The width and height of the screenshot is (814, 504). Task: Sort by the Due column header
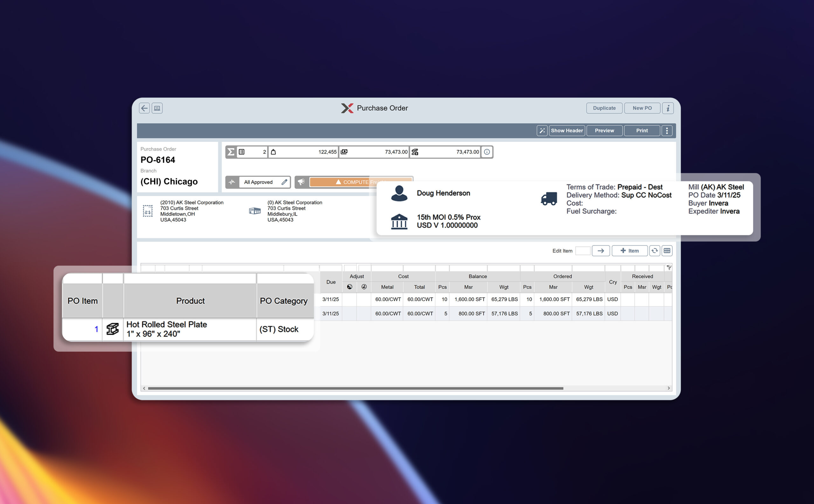click(331, 282)
